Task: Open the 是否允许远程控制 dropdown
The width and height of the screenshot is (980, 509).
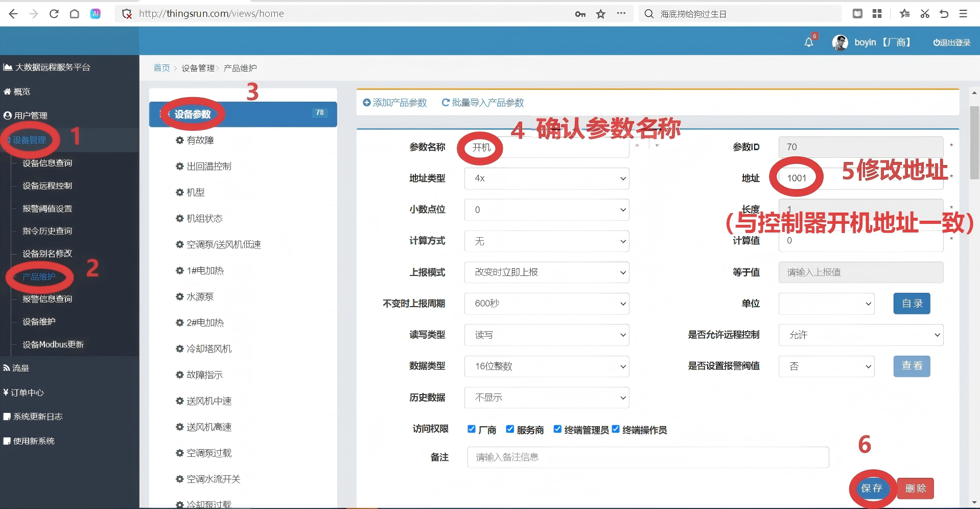Action: (x=860, y=335)
